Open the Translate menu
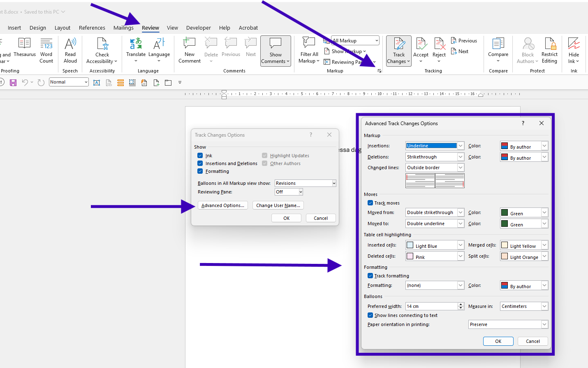This screenshot has height=368, width=588. pyautogui.click(x=136, y=50)
